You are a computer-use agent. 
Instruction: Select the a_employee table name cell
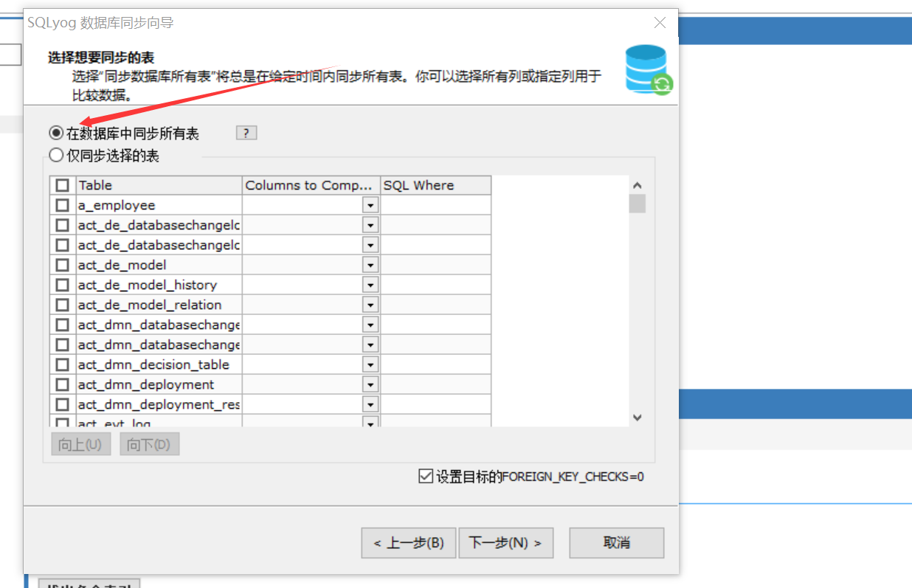[159, 205]
